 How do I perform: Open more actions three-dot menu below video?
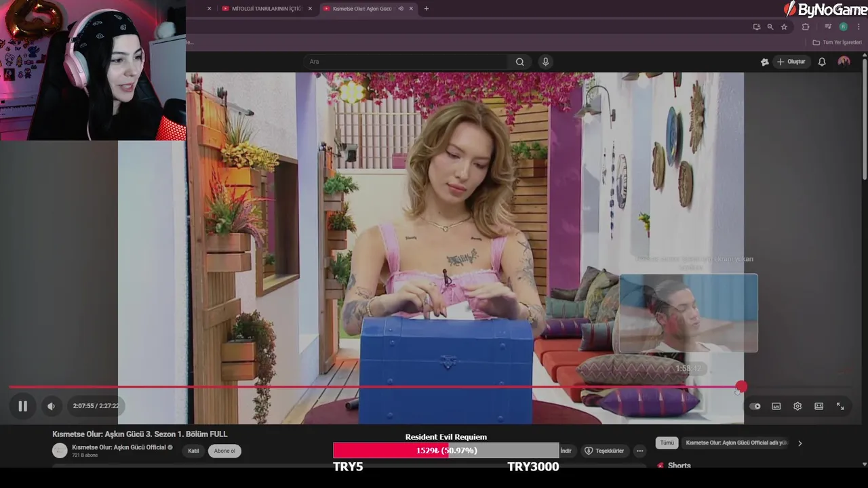[639, 451]
